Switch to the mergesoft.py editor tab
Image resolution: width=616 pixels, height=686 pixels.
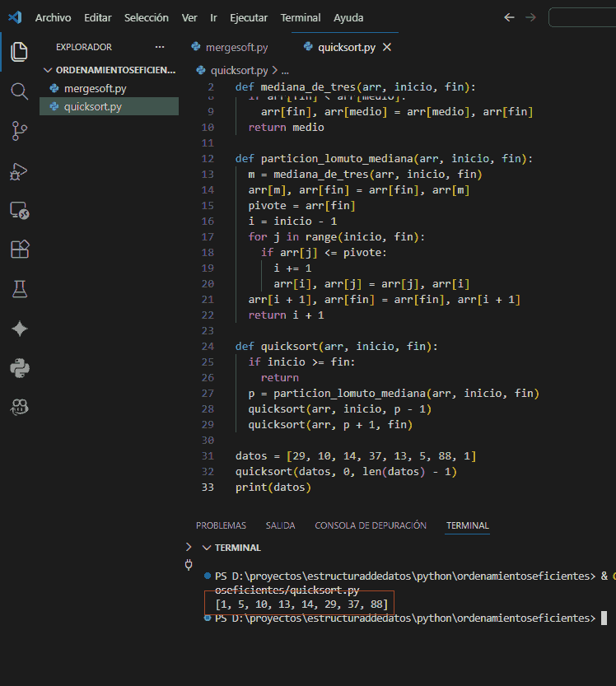coord(236,47)
